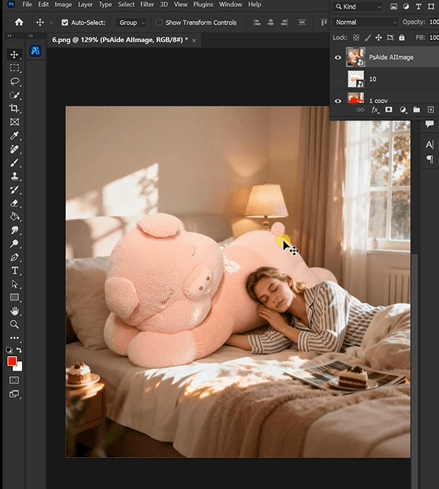This screenshot has width=439, height=489.
Task: Select the Dodge tool
Action: [14, 244]
